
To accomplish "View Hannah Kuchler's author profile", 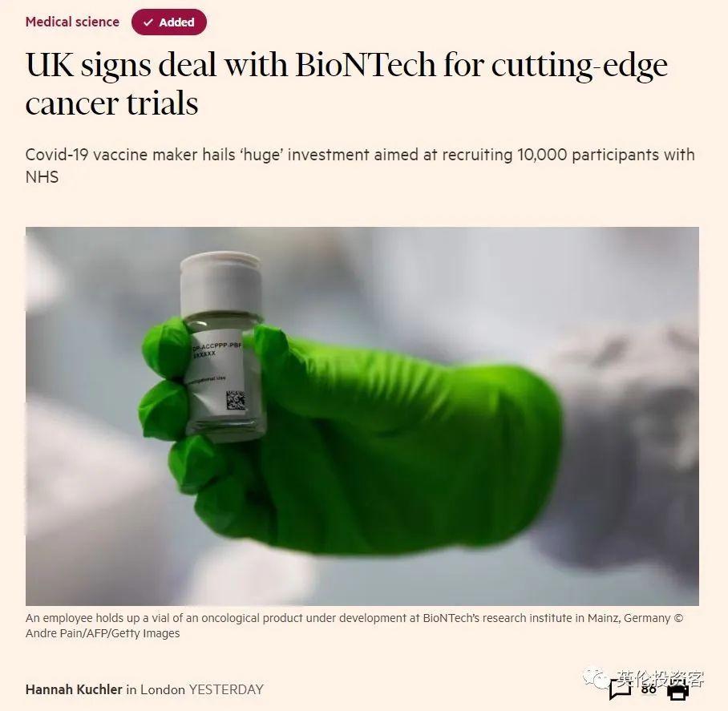I will coord(74,689).
